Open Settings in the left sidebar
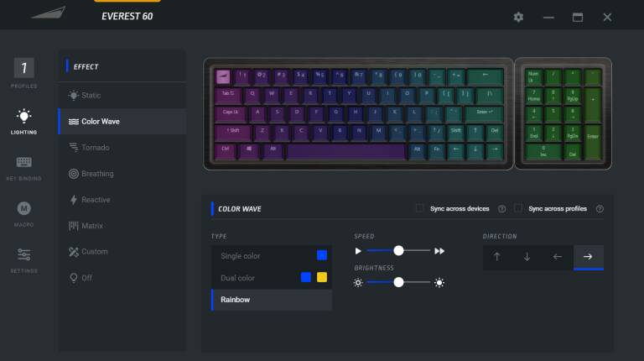 [x=23, y=260]
